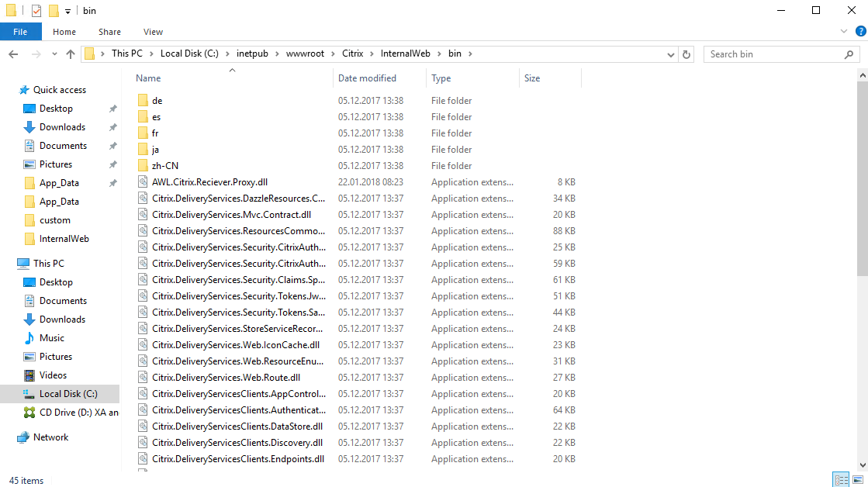Screen dimensions: 868x487
Task: Create a new folder via quick access toolbar
Action: pos(54,10)
